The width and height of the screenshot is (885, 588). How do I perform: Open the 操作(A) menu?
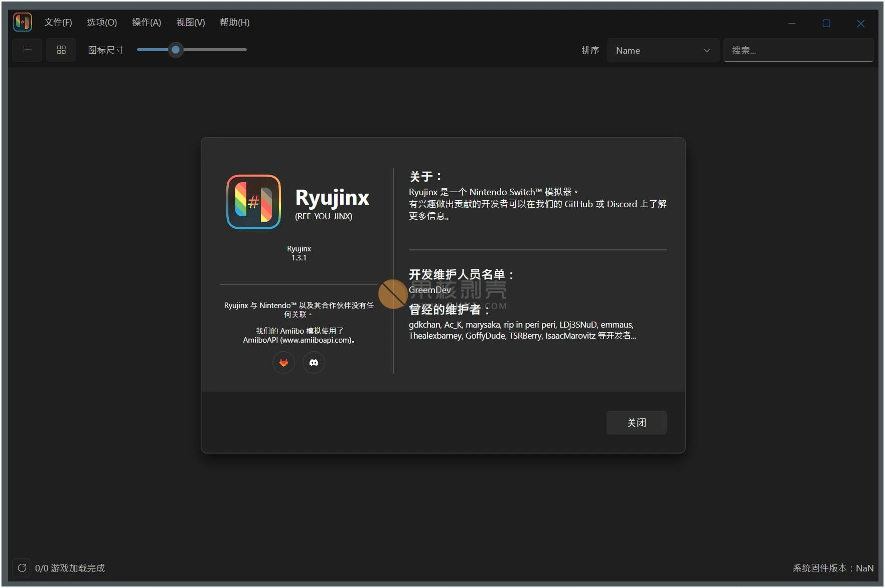tap(145, 22)
